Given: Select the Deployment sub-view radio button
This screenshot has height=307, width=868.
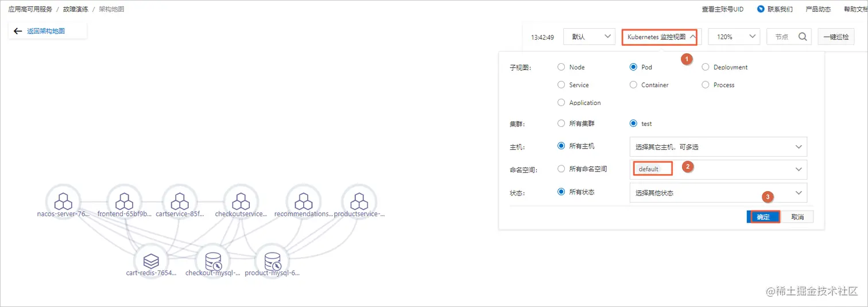Looking at the screenshot, I should [706, 67].
